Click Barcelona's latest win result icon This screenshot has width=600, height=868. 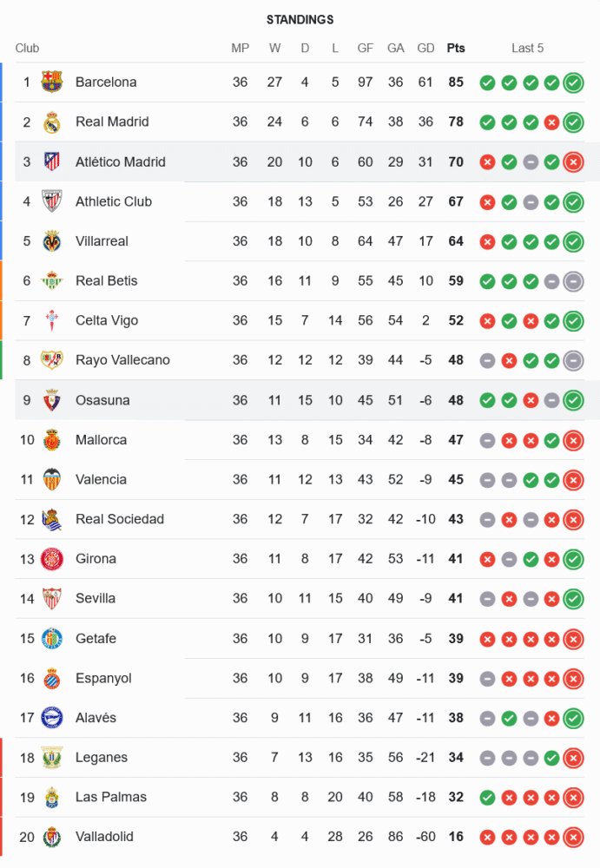pos(573,83)
